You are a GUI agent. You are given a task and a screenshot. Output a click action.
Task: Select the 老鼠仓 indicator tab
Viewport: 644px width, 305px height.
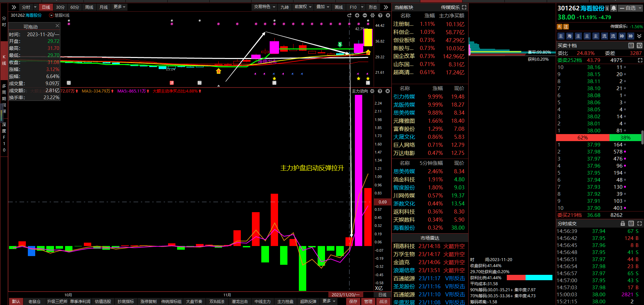pyautogui.click(x=34, y=301)
